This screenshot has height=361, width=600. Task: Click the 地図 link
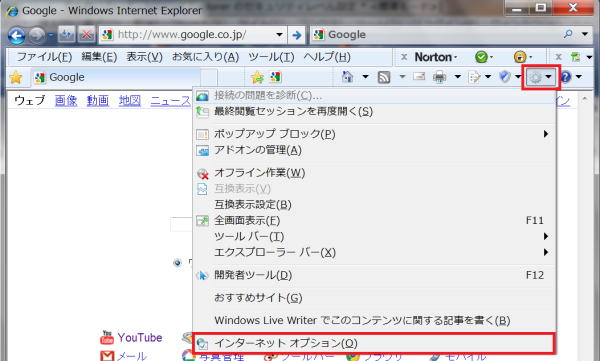pyautogui.click(x=129, y=101)
